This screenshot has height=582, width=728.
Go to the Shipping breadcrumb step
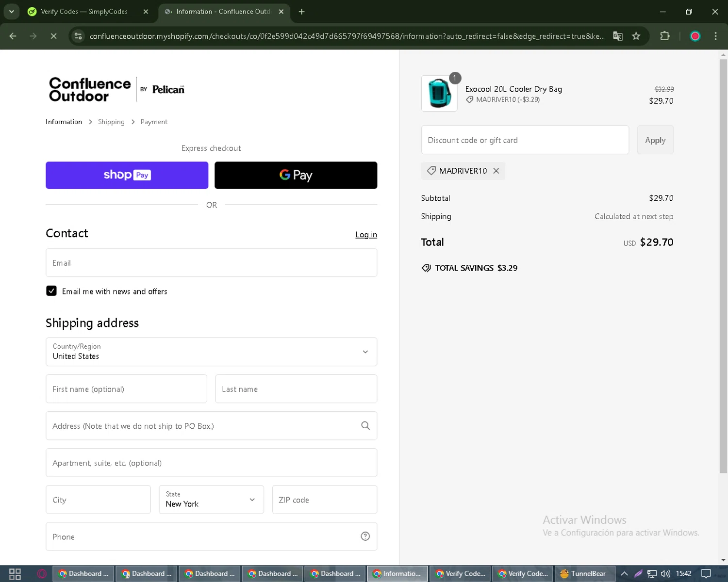point(111,122)
